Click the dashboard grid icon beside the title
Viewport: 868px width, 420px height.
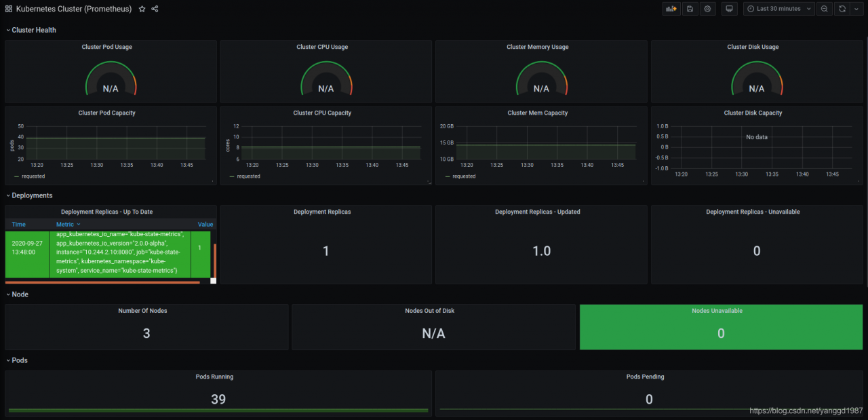[9, 9]
